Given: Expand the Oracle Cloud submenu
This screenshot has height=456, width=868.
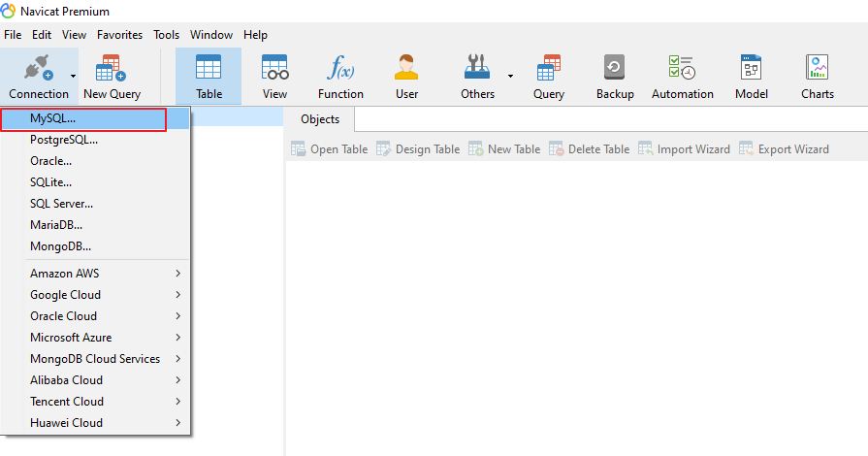Looking at the screenshot, I should tap(95, 316).
